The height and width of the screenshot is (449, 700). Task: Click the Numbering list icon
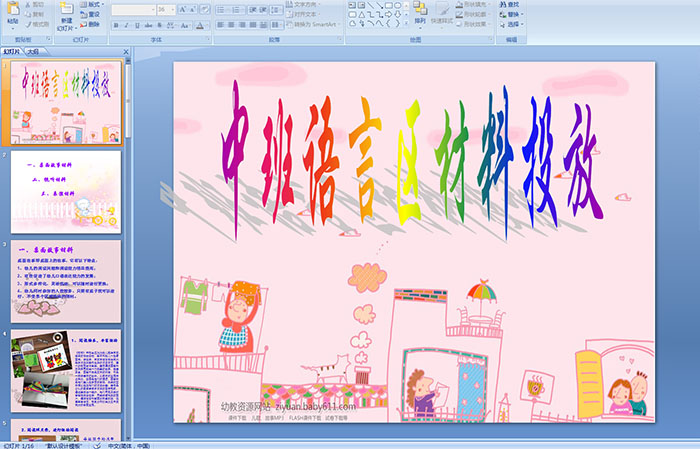238,9
